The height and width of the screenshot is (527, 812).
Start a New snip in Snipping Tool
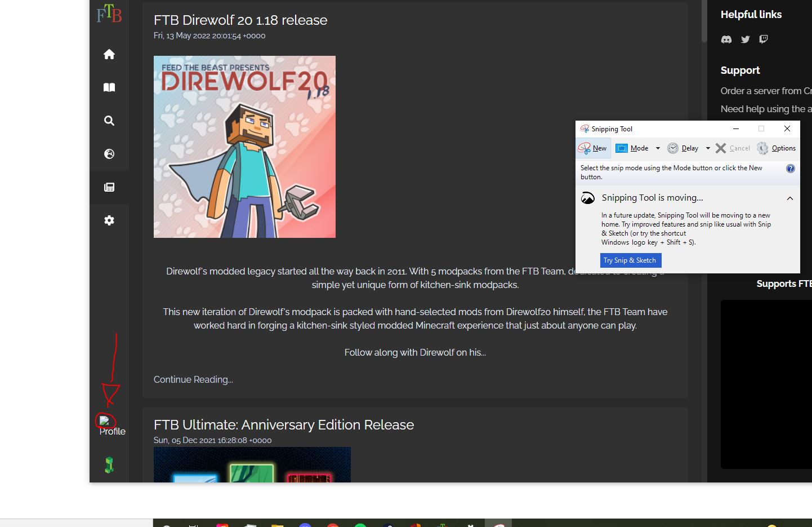tap(592, 148)
